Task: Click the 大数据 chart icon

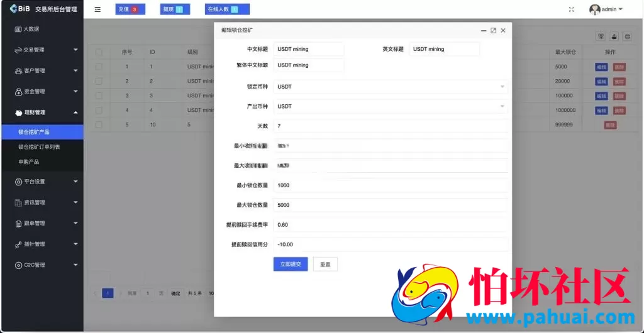Action: coord(18,29)
